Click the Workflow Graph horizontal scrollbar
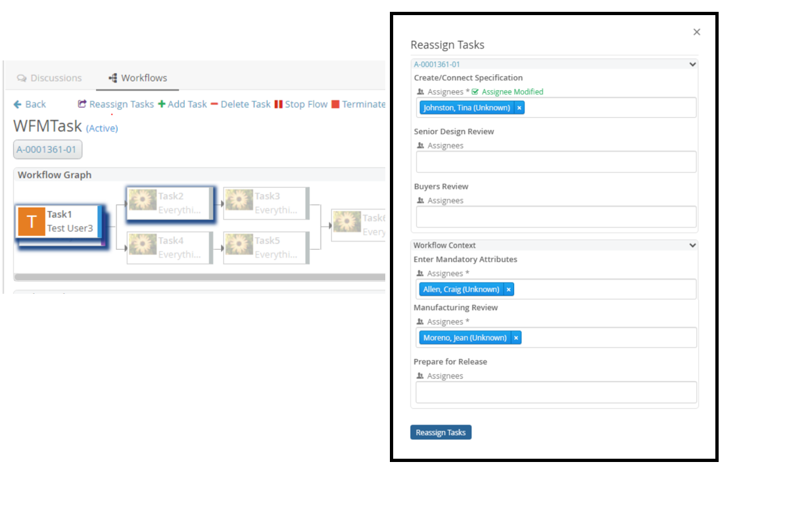The width and height of the screenshot is (812, 508). click(x=197, y=277)
